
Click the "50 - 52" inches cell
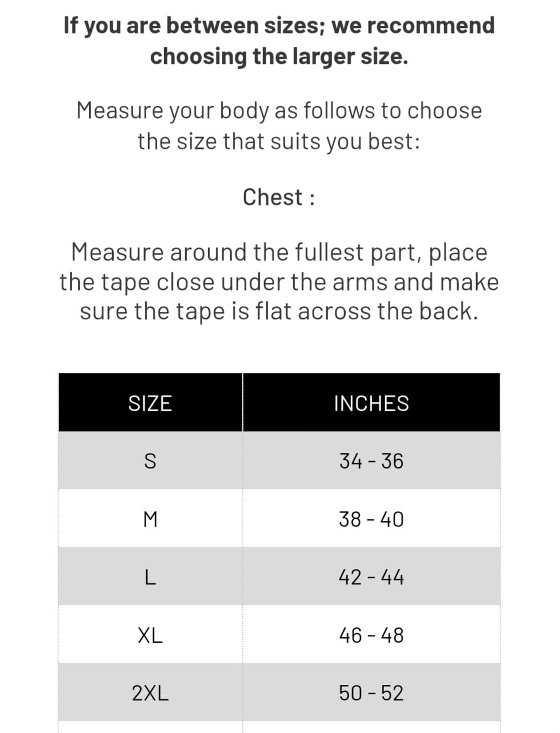pos(371,693)
